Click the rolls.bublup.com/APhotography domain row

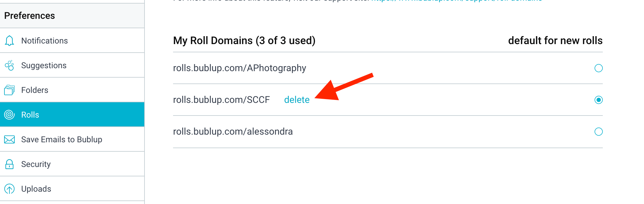coord(388,68)
